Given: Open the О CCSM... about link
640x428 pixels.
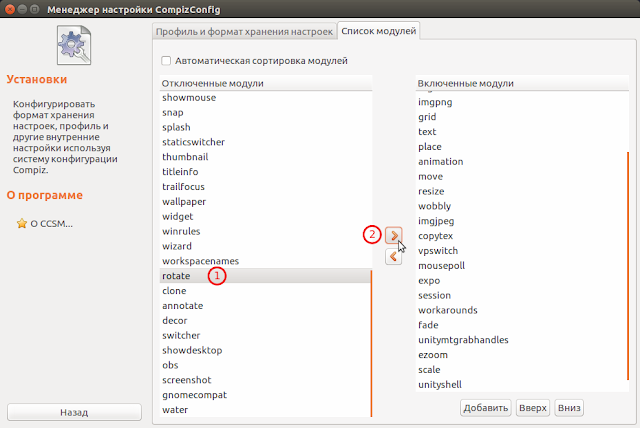Looking at the screenshot, I should (x=51, y=224).
